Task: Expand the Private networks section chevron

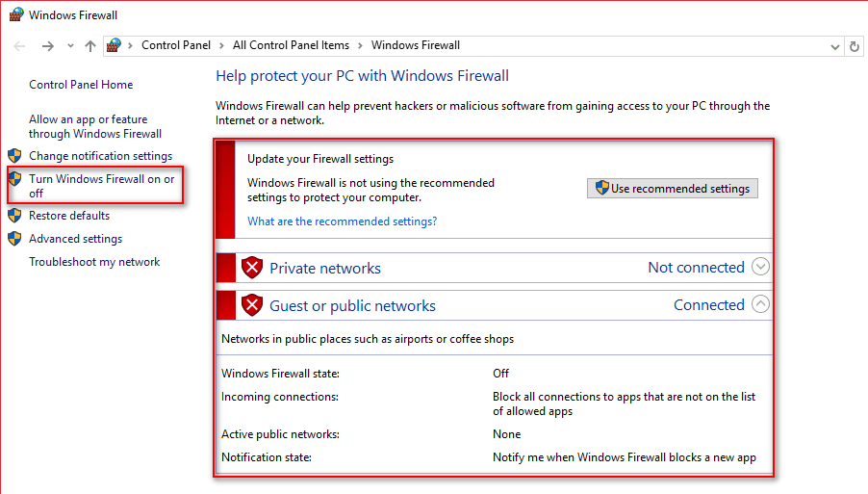Action: (760, 267)
